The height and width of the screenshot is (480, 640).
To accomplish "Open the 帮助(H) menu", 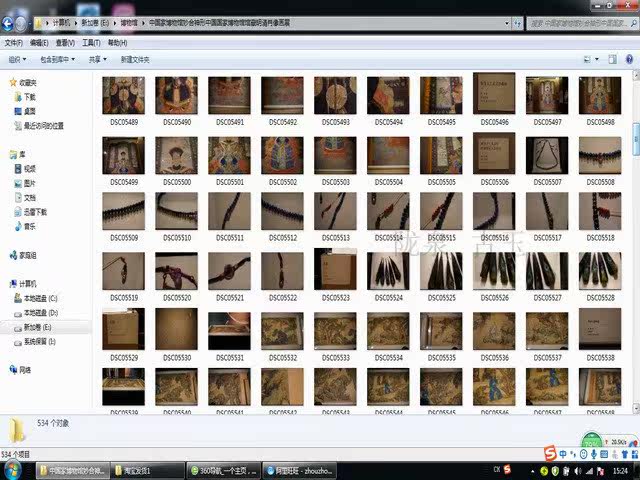I will (x=117, y=43).
